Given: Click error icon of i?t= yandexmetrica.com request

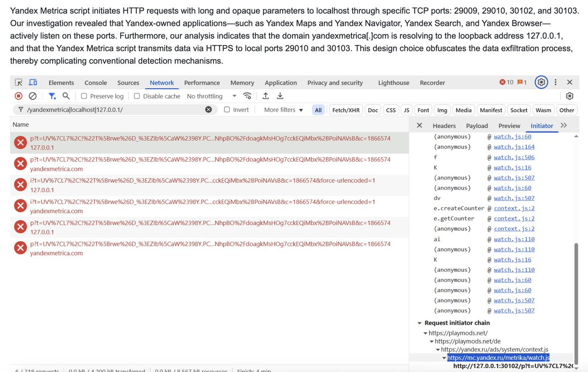Looking at the screenshot, I should 20,206.
